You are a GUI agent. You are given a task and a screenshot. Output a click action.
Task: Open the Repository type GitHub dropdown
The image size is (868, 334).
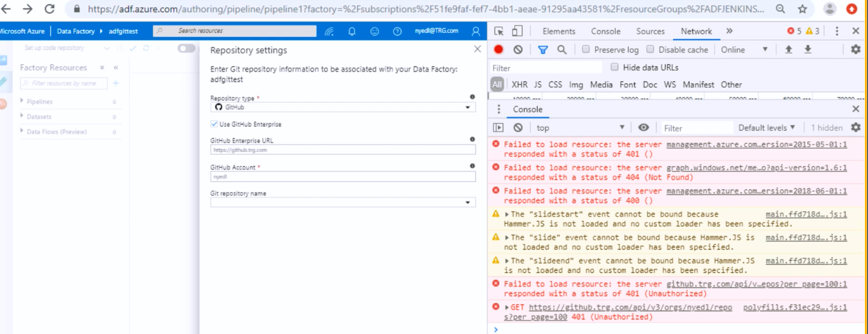pos(343,107)
